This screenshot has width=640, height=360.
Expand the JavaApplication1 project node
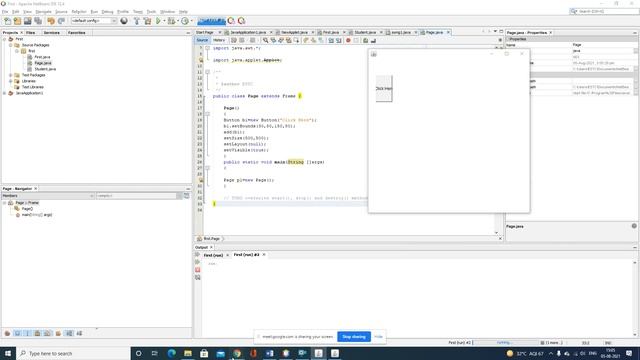(x=4, y=93)
